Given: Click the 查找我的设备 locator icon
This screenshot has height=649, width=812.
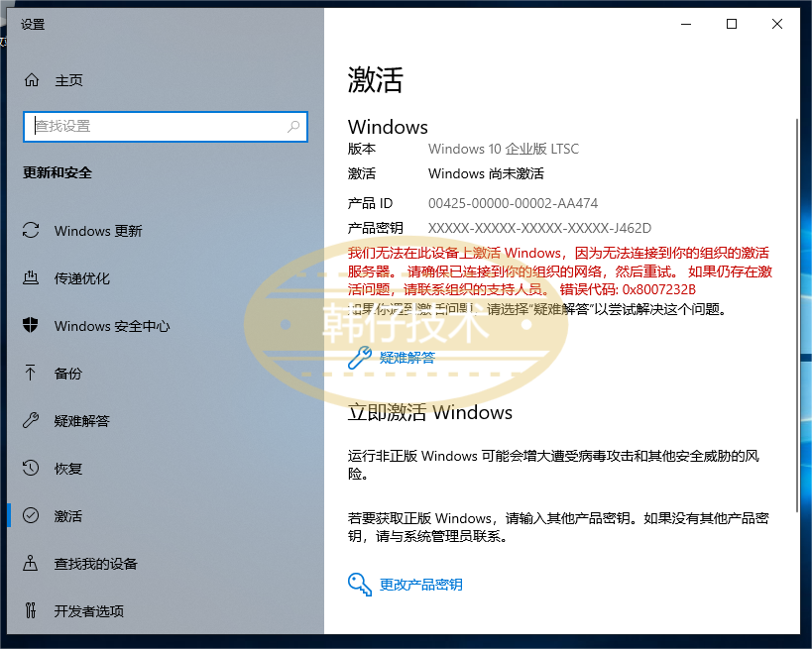Looking at the screenshot, I should (31, 563).
